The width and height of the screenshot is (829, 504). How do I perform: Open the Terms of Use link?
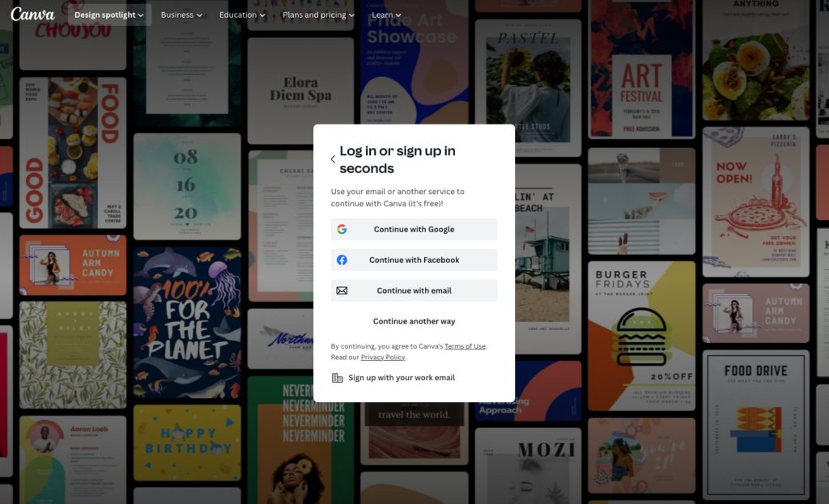click(x=465, y=345)
